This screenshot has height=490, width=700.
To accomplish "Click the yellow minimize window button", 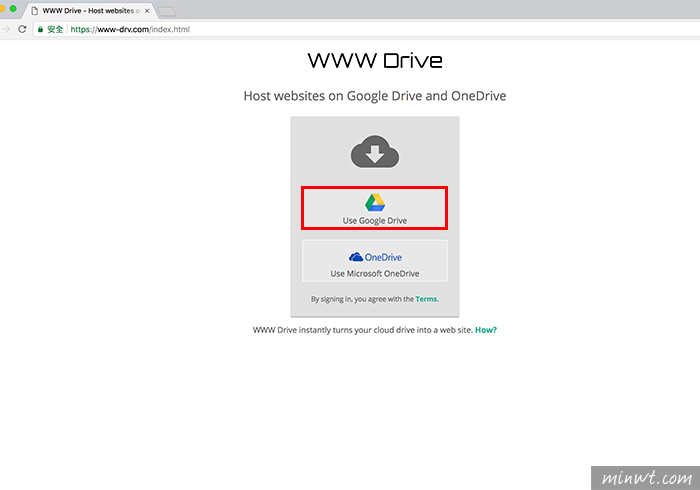I will pos(2,8).
